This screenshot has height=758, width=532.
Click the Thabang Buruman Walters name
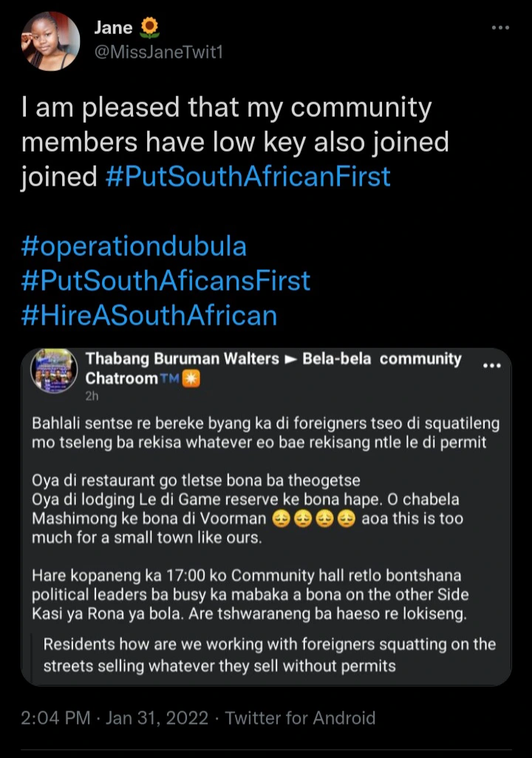tap(182, 359)
